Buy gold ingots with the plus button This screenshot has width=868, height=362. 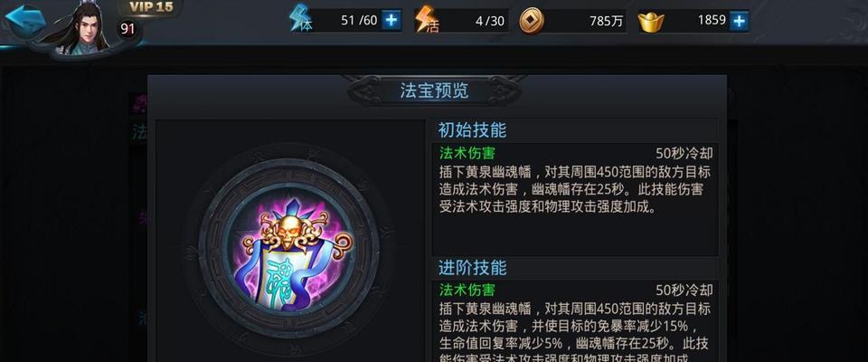click(x=739, y=21)
